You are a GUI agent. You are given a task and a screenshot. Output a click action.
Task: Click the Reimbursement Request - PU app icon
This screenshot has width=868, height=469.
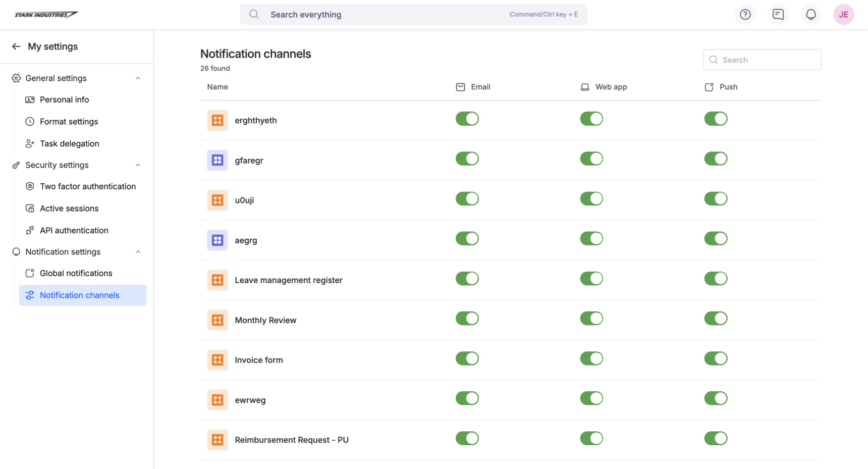click(x=218, y=440)
